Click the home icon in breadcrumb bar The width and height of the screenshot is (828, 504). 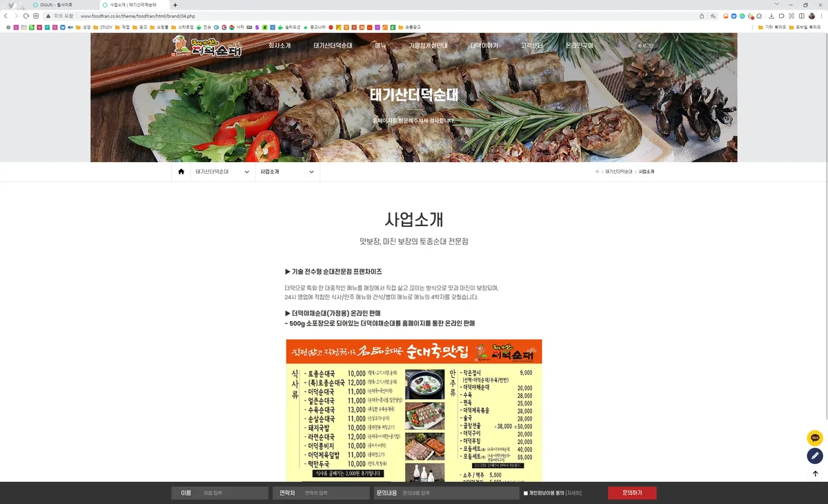pos(181,172)
